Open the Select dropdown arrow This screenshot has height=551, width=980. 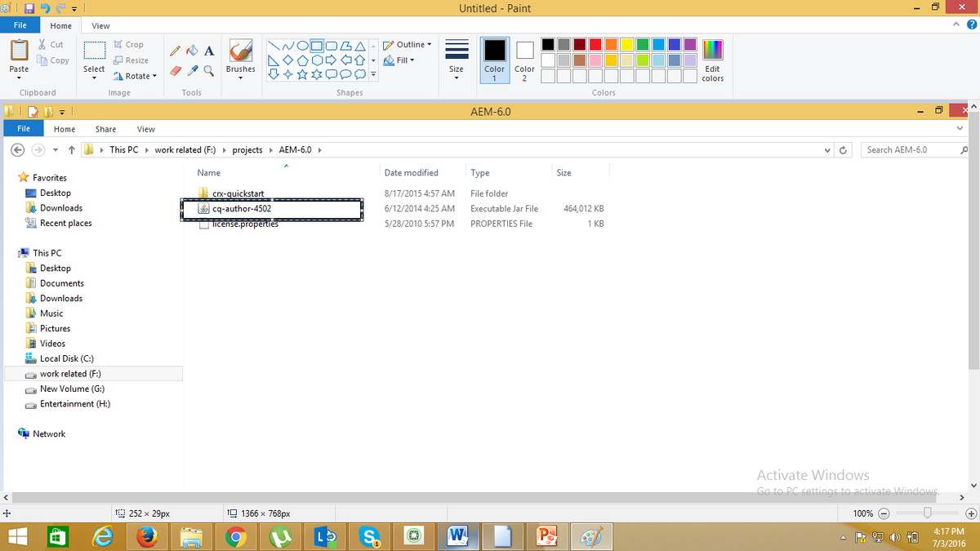pyautogui.click(x=94, y=78)
